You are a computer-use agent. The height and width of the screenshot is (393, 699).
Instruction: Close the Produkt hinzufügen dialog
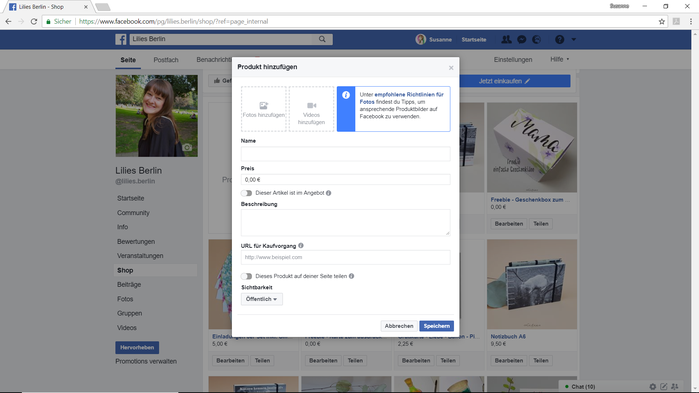[x=451, y=68]
